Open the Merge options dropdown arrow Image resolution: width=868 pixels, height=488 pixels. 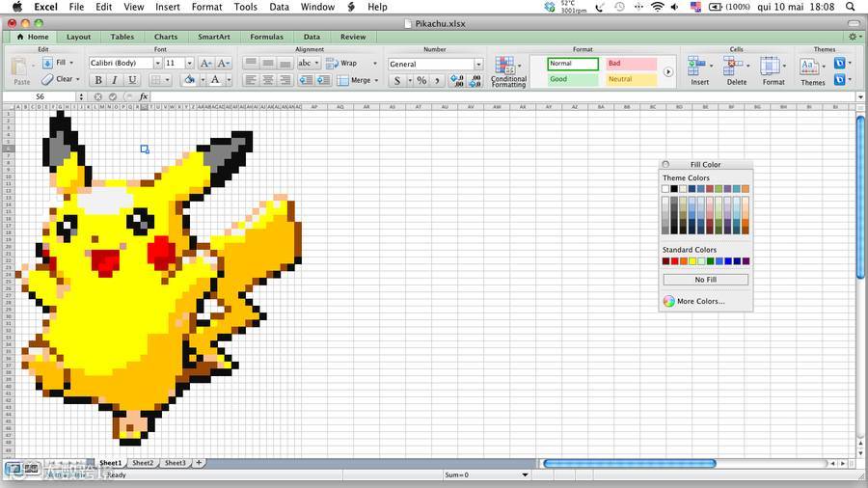pos(376,80)
